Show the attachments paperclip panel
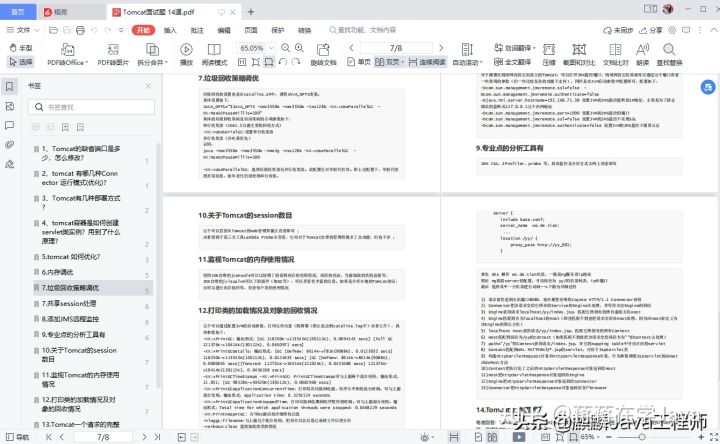The height and width of the screenshot is (444, 720). (9, 145)
